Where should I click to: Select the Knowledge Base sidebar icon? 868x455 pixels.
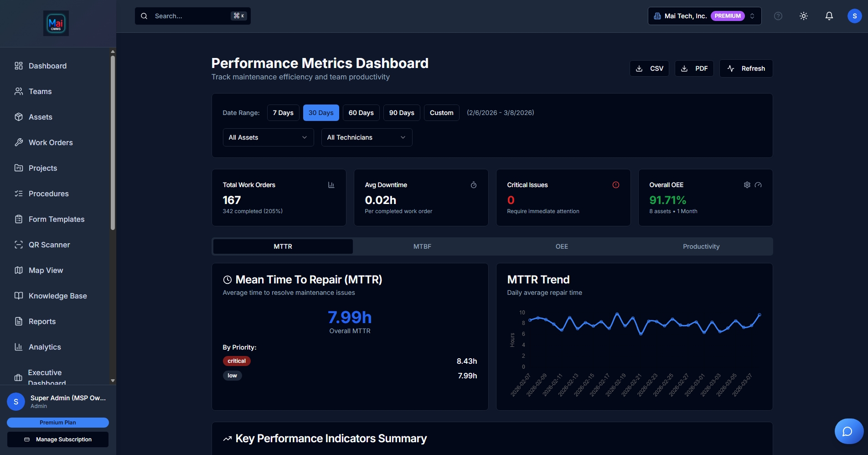[x=18, y=296]
